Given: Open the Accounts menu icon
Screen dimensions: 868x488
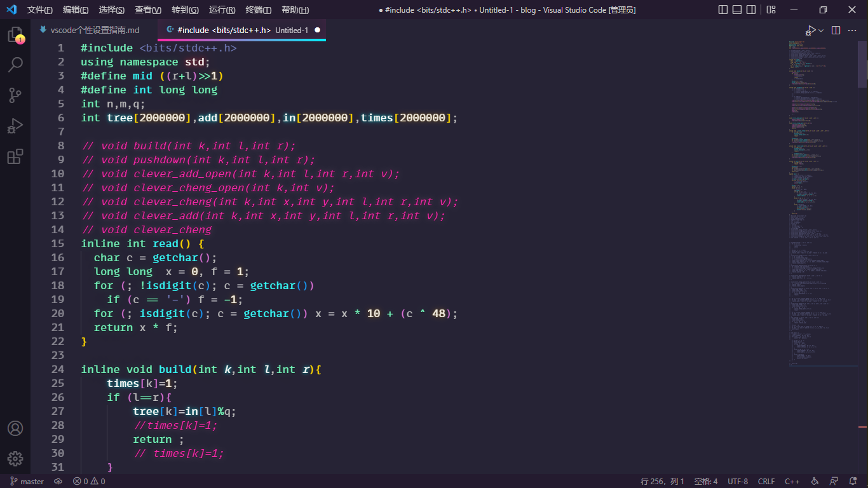Looking at the screenshot, I should pyautogui.click(x=15, y=428).
